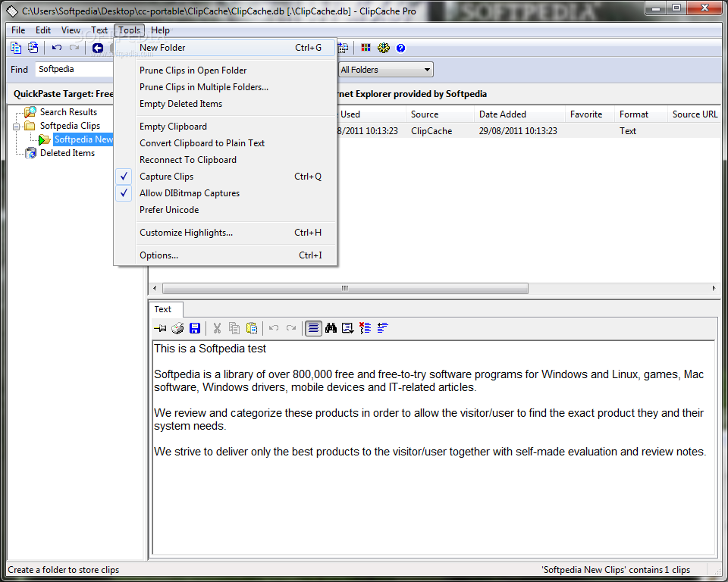Click the select-all text box icon

click(x=348, y=329)
